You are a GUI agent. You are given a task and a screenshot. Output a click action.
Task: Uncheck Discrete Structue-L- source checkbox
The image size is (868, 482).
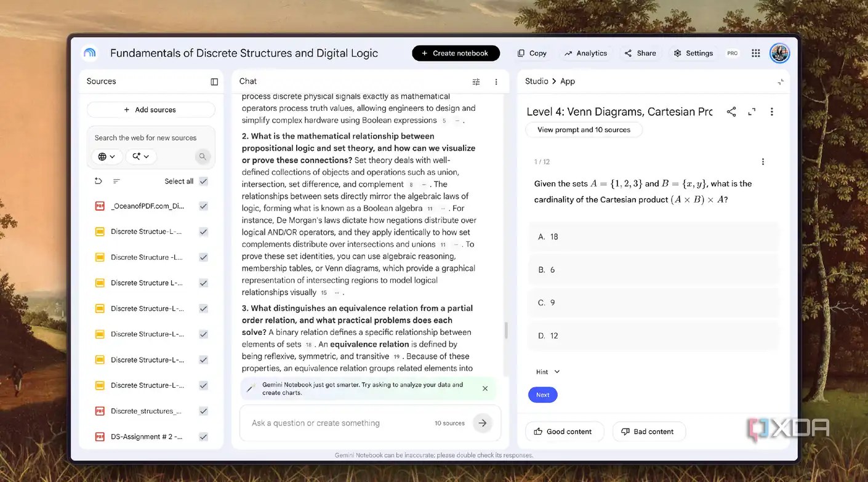point(203,232)
